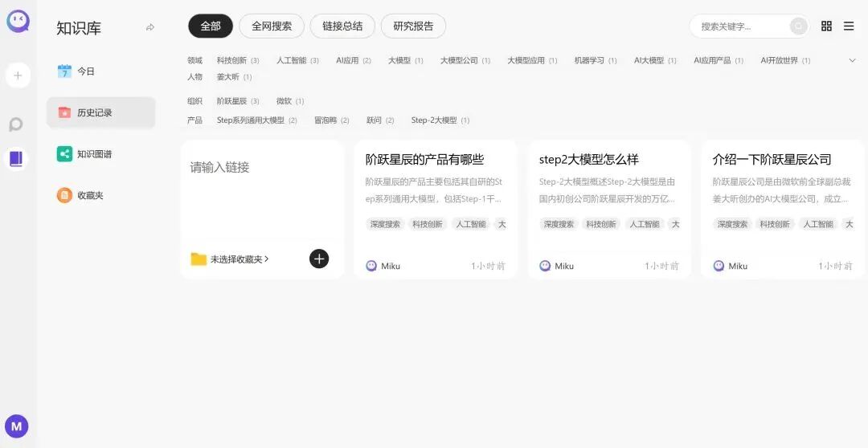Click the search magnifier button
Viewport: 868px width, 448px height.
798,26
